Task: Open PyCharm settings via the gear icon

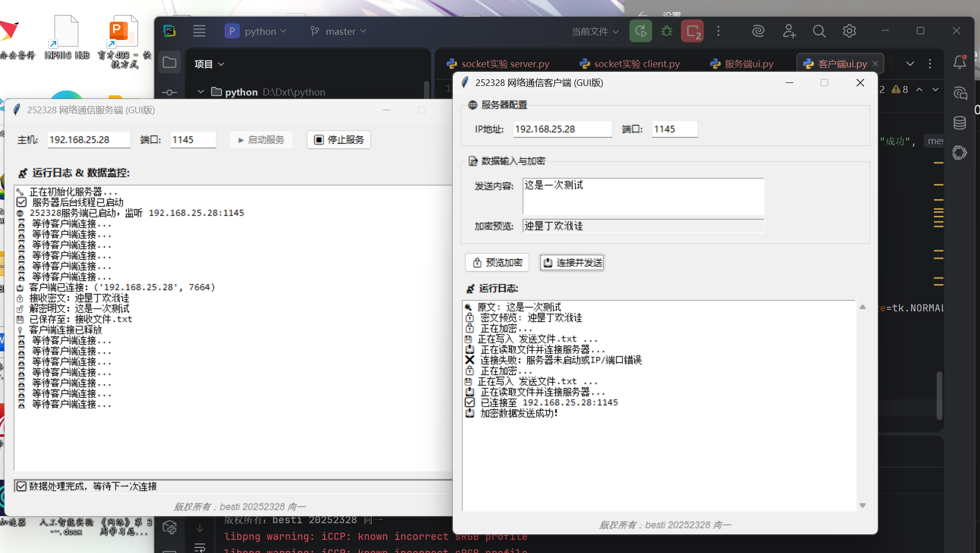Action: point(849,31)
